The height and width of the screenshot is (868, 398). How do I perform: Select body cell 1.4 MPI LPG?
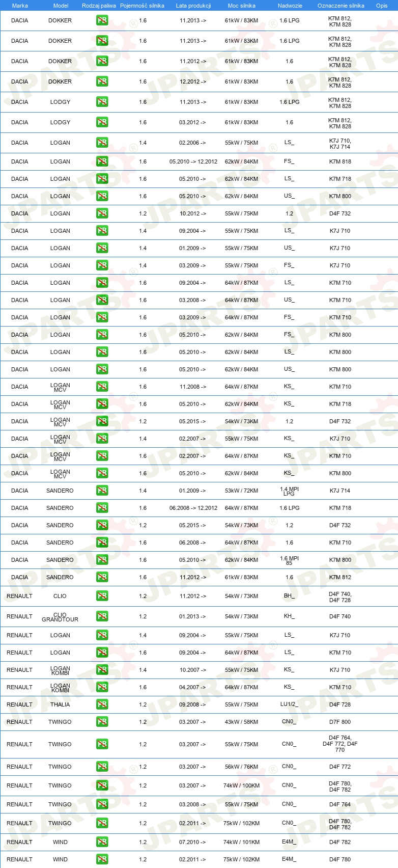click(289, 491)
